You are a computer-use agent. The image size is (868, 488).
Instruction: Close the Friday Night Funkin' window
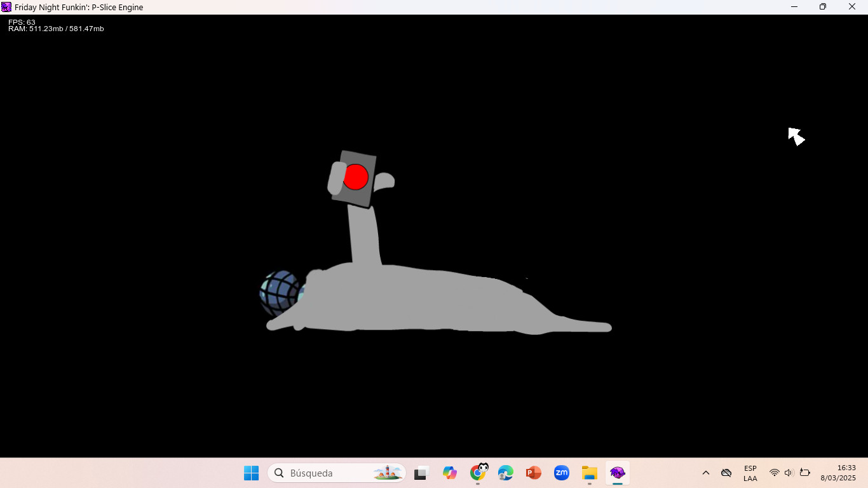pyautogui.click(x=852, y=7)
